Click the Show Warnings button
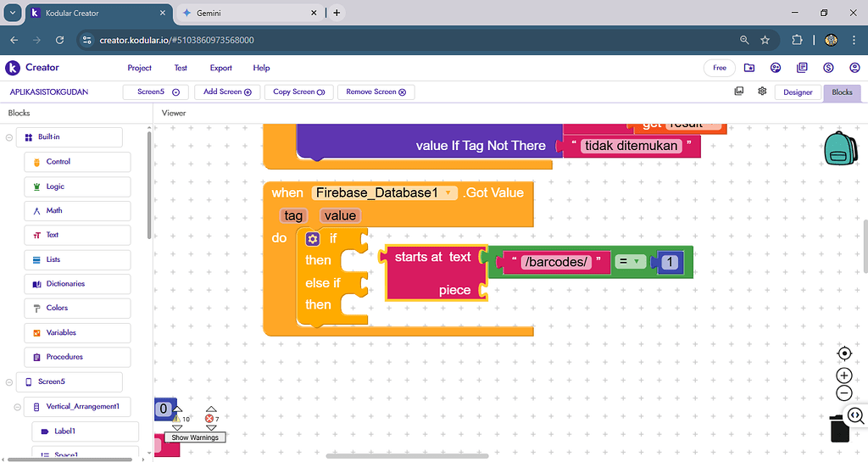 coord(195,437)
